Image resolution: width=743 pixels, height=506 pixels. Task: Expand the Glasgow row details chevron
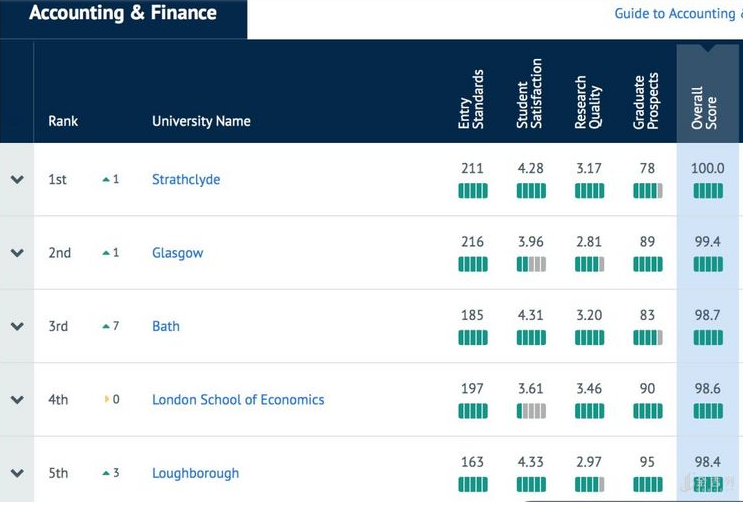[x=17, y=253]
